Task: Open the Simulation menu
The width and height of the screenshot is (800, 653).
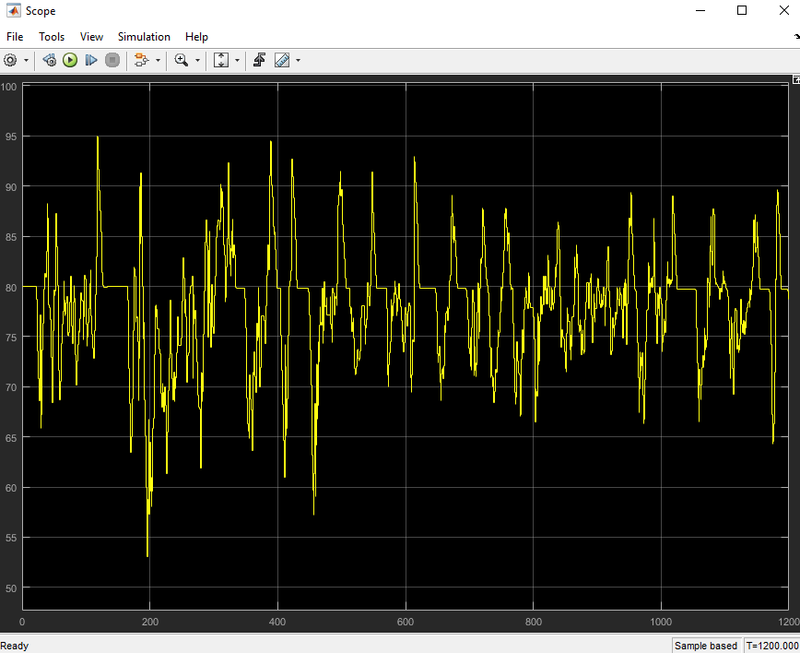Action: [144, 37]
